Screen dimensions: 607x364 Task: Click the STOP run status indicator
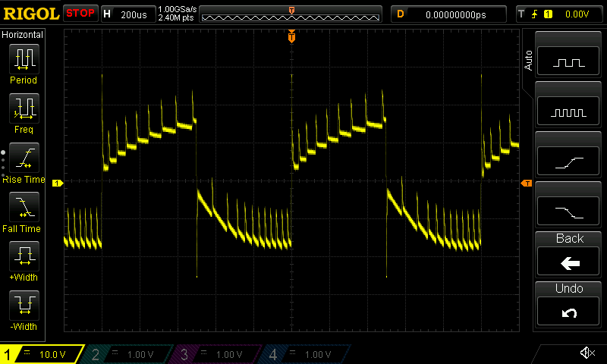click(x=80, y=14)
